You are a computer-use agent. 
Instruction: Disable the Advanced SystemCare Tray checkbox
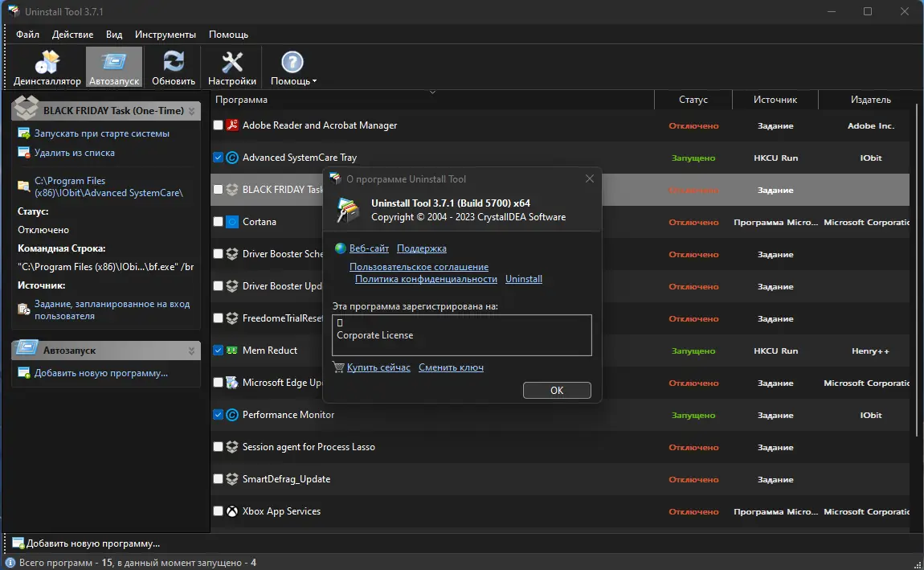tap(217, 158)
